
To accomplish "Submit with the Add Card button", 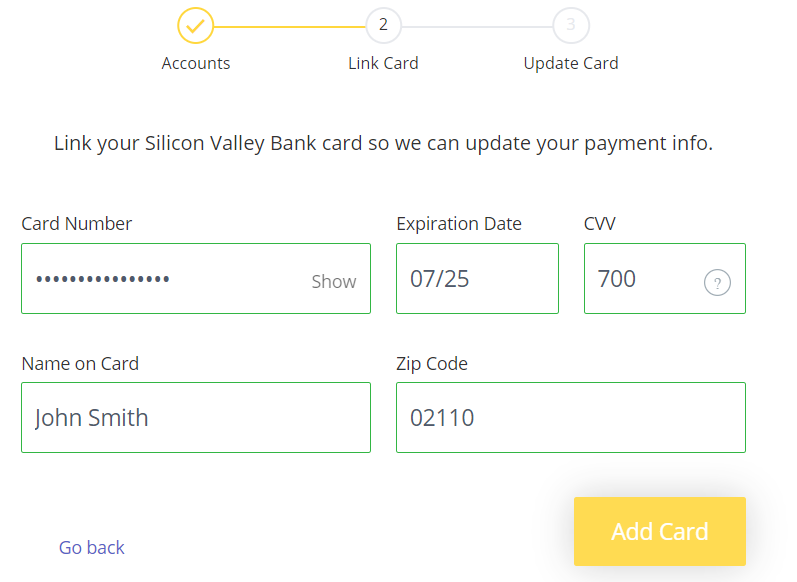I will pos(660,531).
